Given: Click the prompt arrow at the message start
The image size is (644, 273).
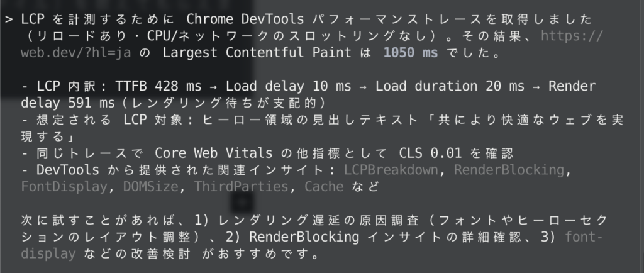Looking at the screenshot, I should [x=9, y=18].
